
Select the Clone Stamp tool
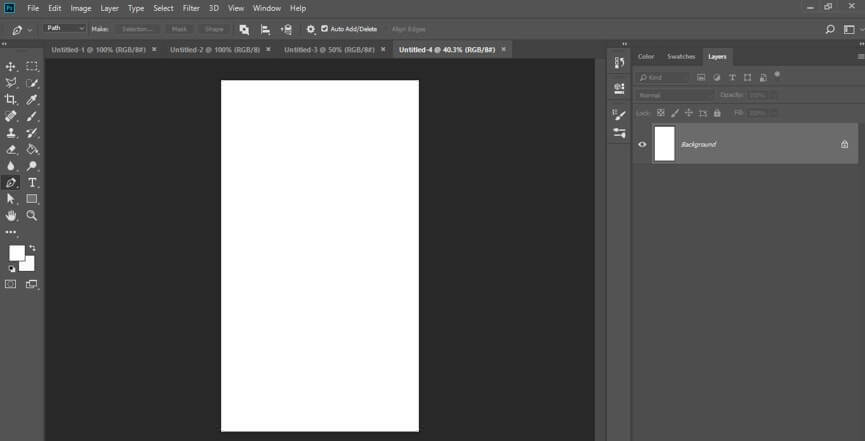[x=10, y=133]
